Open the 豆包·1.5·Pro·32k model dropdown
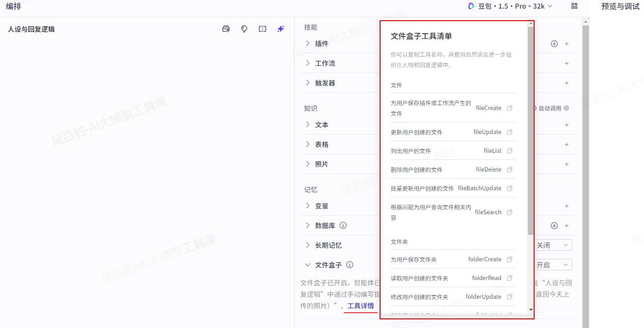Viewport: 644px width, 328px height. 510,6
